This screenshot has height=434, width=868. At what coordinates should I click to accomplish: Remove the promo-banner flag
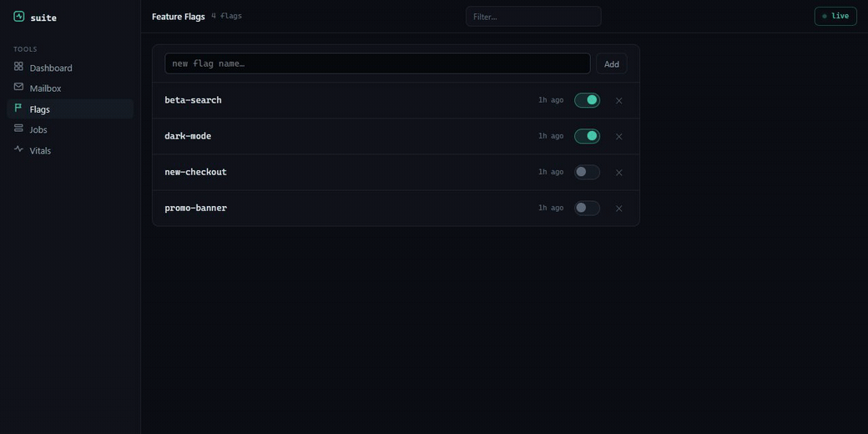click(x=619, y=209)
